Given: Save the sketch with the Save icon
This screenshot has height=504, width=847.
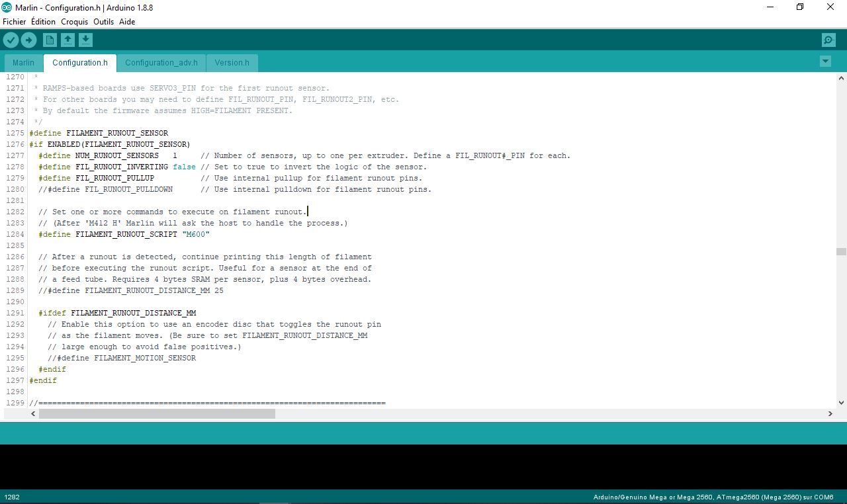Looking at the screenshot, I should [x=85, y=40].
